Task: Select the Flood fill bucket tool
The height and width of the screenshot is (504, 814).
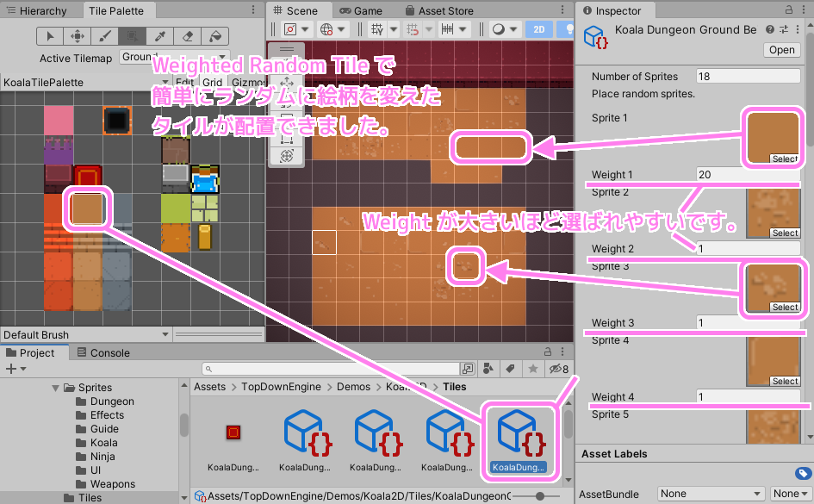Action: click(x=215, y=37)
